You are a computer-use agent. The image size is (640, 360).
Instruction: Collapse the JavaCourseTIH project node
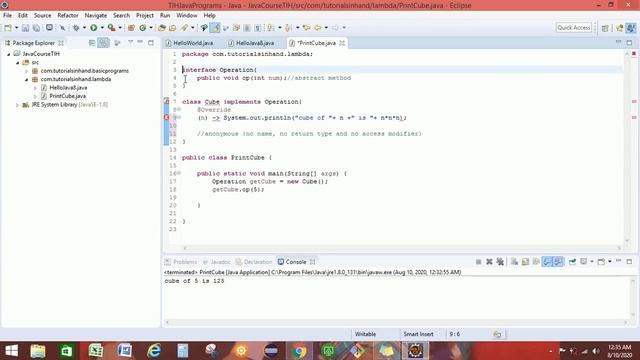coord(9,54)
